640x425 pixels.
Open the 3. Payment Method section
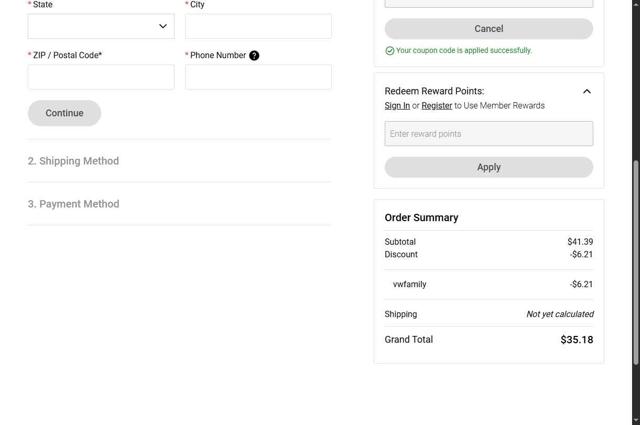click(73, 204)
